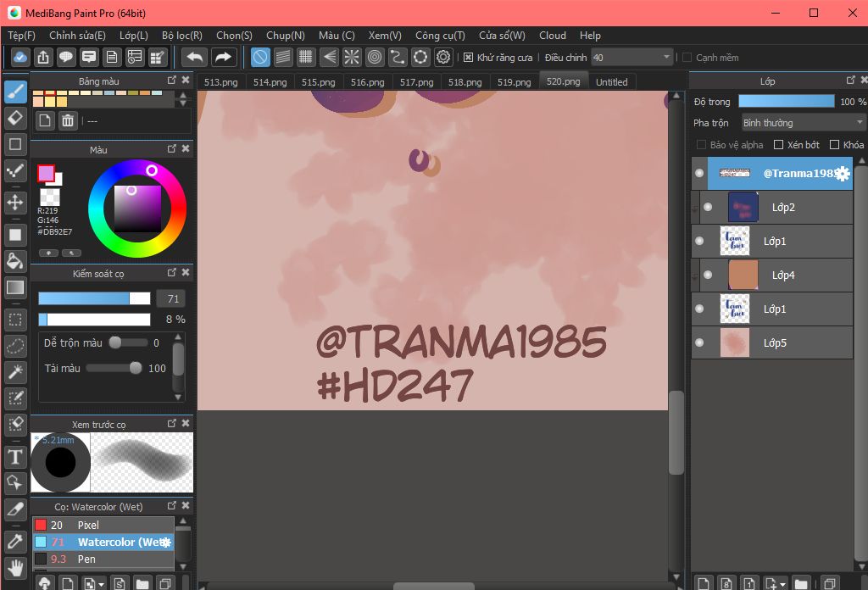This screenshot has height=590, width=868.
Task: Pick the Gradient tool
Action: click(x=15, y=287)
